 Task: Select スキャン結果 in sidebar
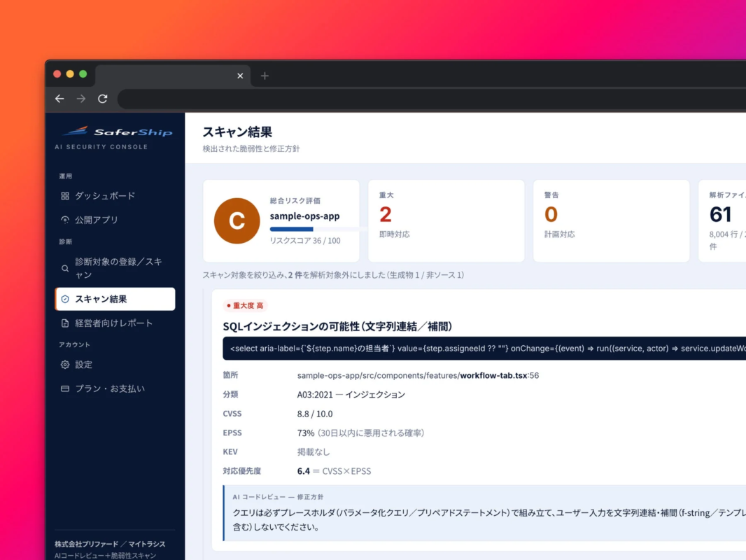(x=115, y=300)
